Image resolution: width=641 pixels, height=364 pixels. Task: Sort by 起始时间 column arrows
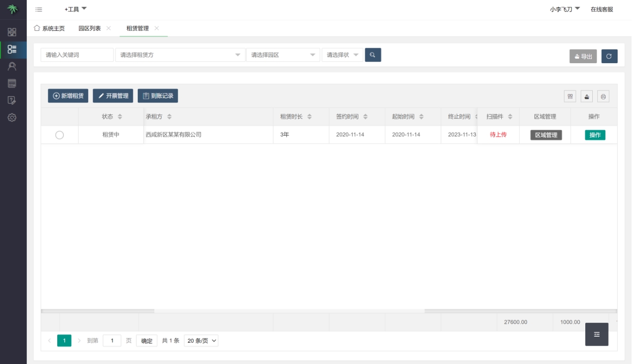[x=421, y=117]
